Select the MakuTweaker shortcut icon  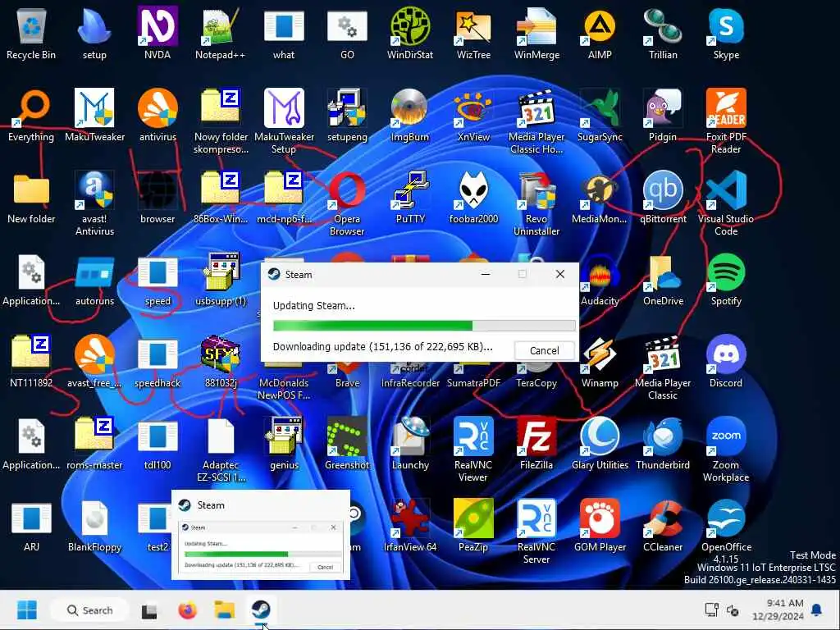point(94,116)
